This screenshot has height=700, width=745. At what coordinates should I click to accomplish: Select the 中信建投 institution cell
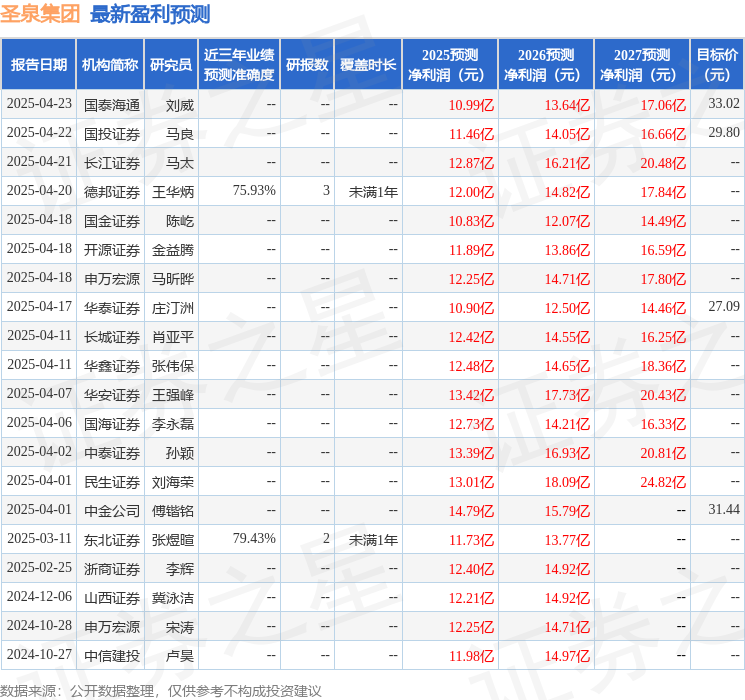(112, 656)
